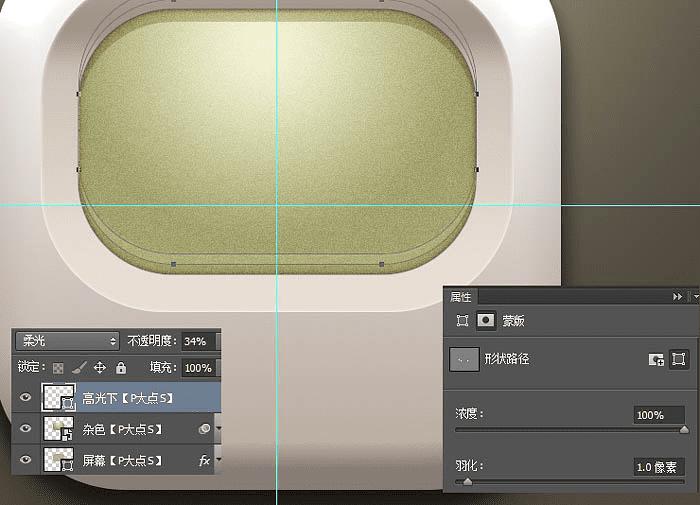
Task: Open the 属性 panel options menu
Action: click(x=695, y=296)
